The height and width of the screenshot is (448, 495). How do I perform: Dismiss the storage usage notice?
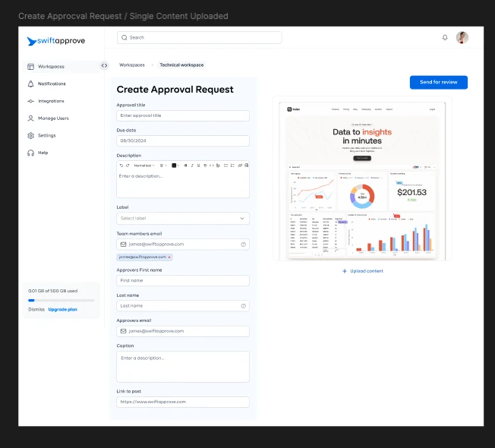(36, 309)
